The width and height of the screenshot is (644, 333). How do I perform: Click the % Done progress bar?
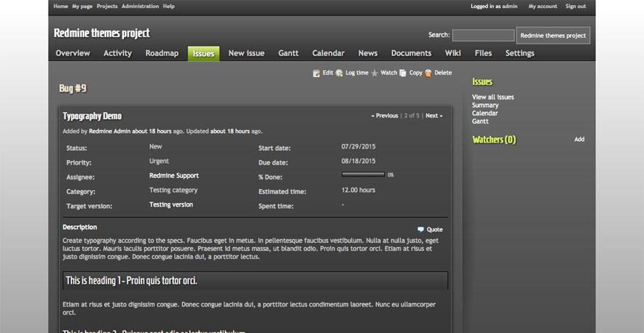pyautogui.click(x=363, y=175)
